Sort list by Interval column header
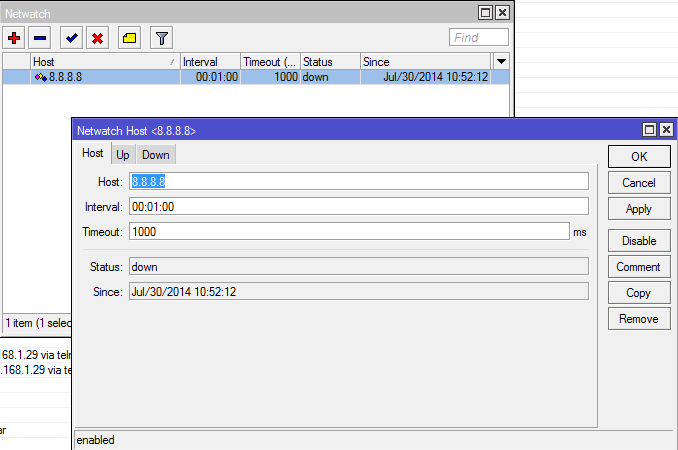The height and width of the screenshot is (450, 678). coord(210,62)
